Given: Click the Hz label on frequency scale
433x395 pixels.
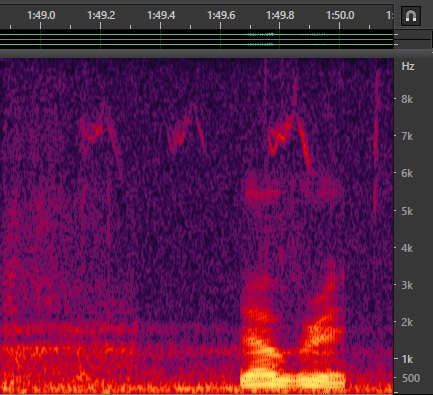Looking at the screenshot, I should pos(408,66).
